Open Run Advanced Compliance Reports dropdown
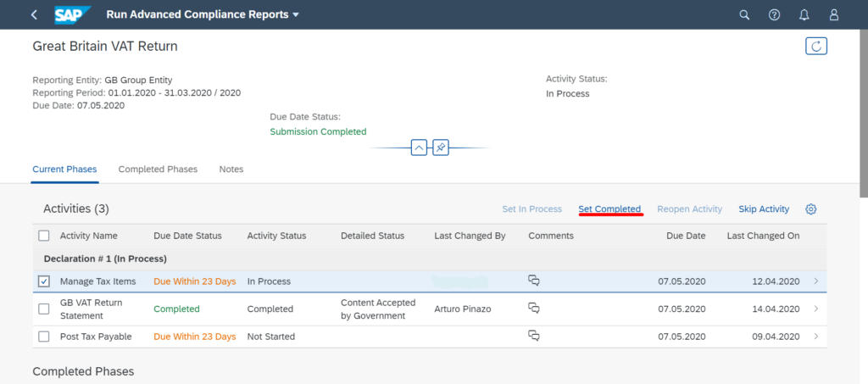Viewport: 868px width, 384px height. pyautogui.click(x=203, y=15)
